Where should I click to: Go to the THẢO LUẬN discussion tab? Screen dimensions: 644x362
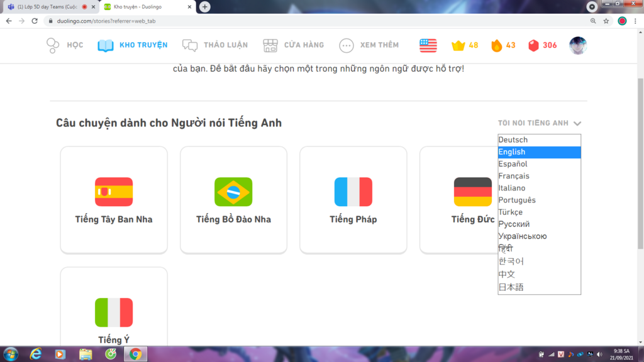click(215, 45)
